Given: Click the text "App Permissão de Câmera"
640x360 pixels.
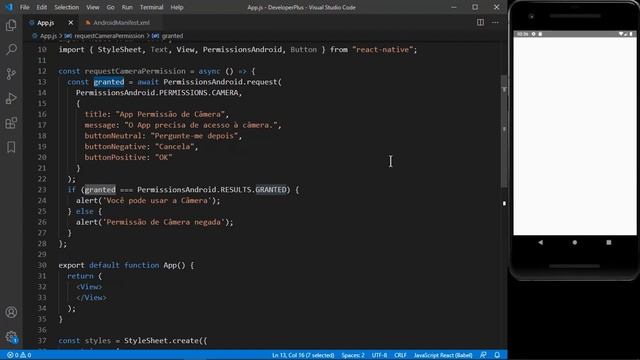Looking at the screenshot, I should (x=170, y=114).
